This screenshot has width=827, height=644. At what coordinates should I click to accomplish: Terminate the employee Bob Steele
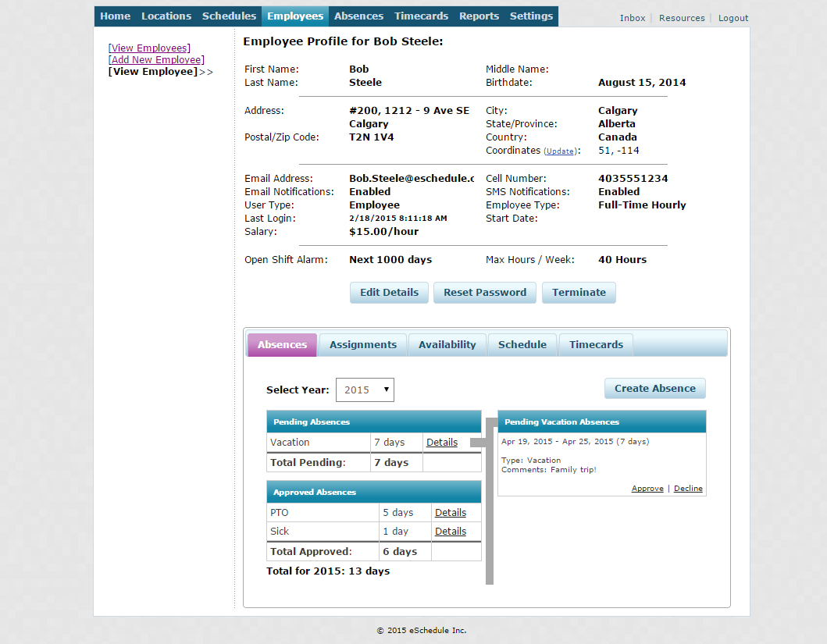(579, 293)
